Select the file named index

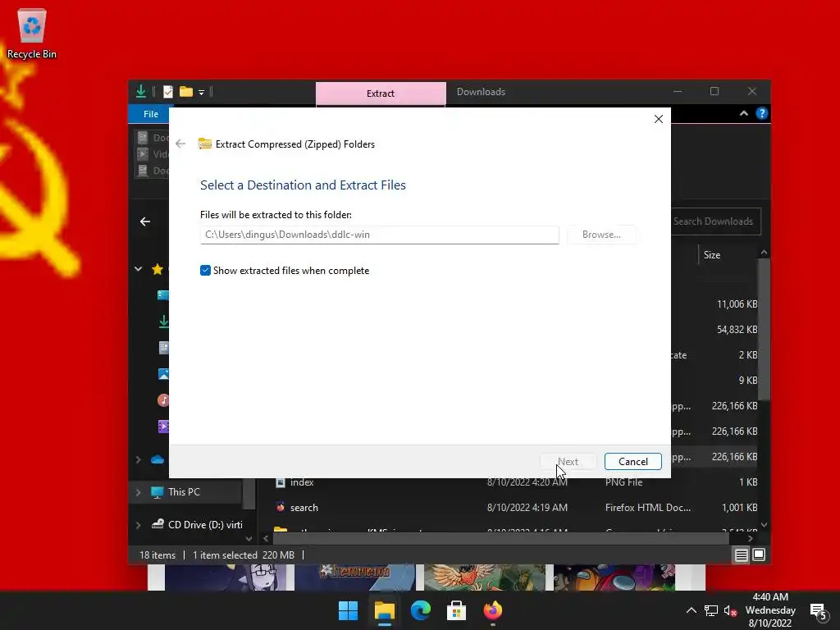coord(302,482)
